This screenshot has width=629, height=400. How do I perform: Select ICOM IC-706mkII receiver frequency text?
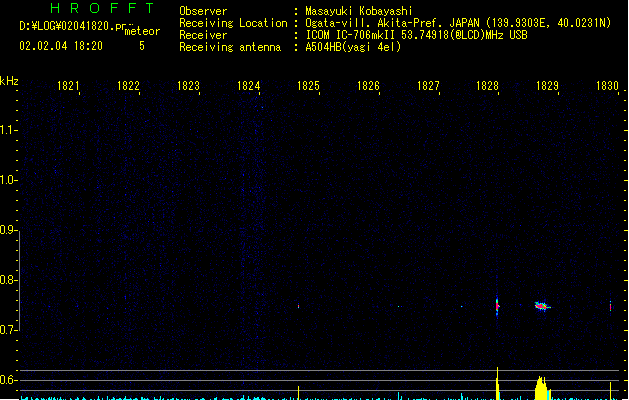coord(416,35)
